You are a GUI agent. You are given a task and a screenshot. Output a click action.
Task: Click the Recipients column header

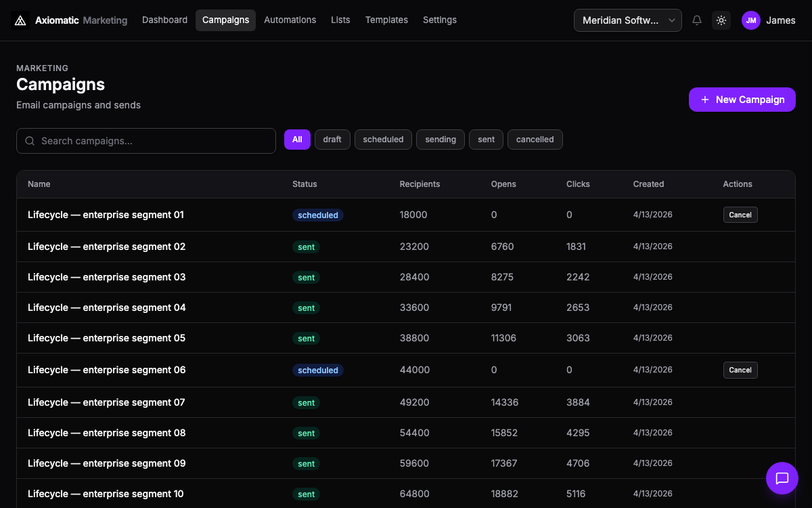[420, 184]
